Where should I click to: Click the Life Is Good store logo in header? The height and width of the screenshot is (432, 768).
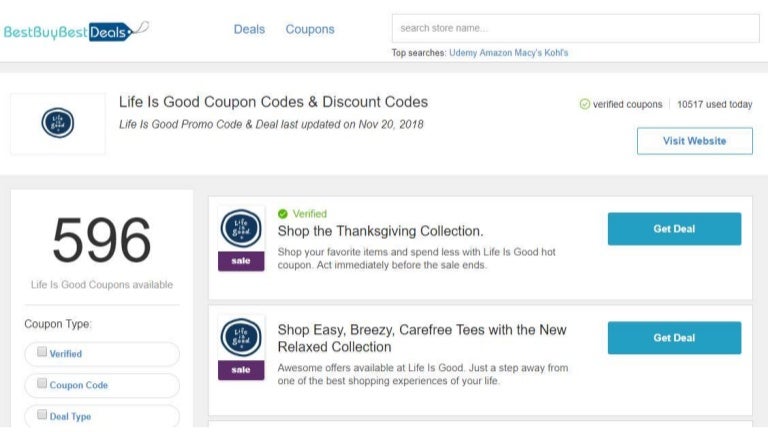coord(58,123)
